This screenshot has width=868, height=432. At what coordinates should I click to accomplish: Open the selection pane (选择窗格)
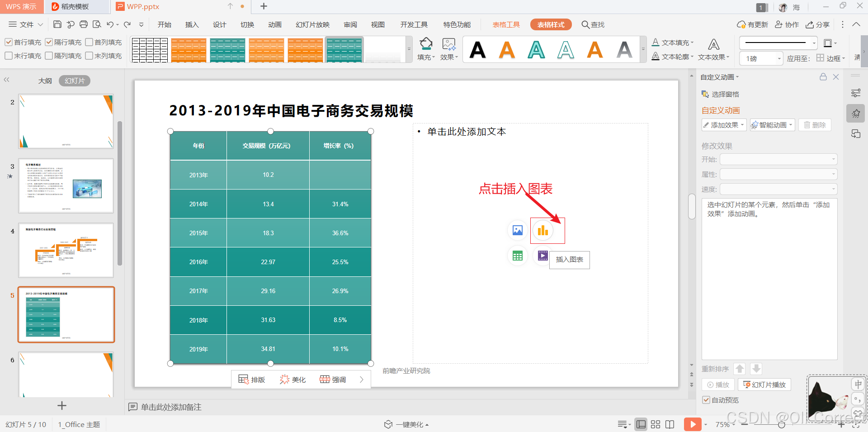coord(720,94)
